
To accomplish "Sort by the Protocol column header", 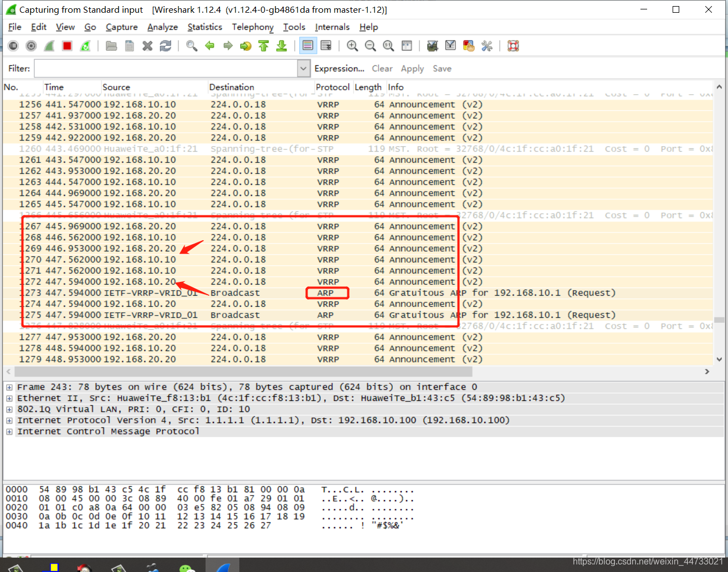I will (x=332, y=87).
